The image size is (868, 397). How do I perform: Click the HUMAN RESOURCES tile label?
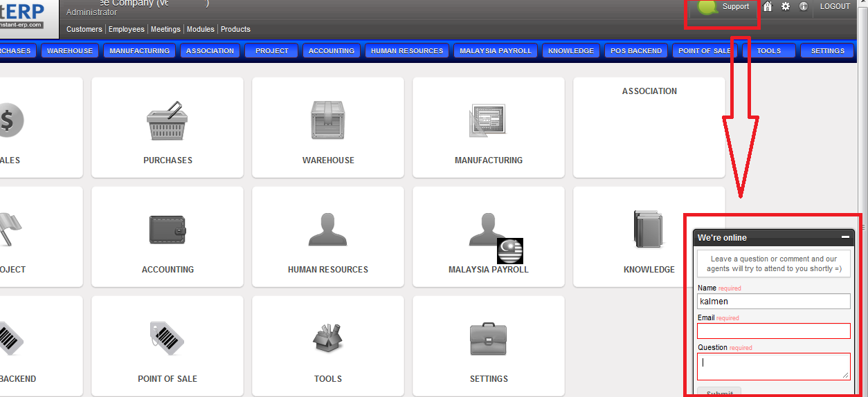[x=328, y=269]
